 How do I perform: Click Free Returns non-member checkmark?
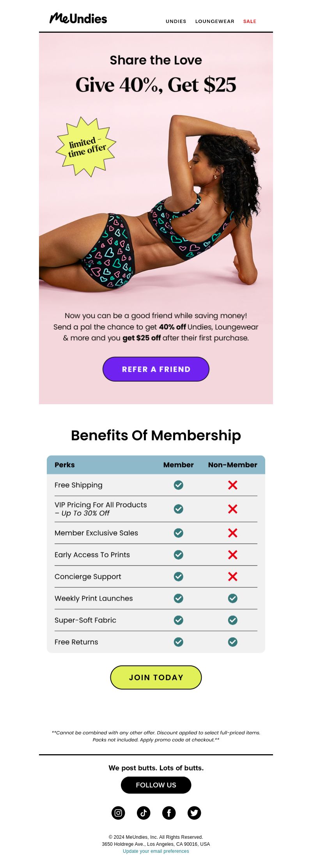233,642
